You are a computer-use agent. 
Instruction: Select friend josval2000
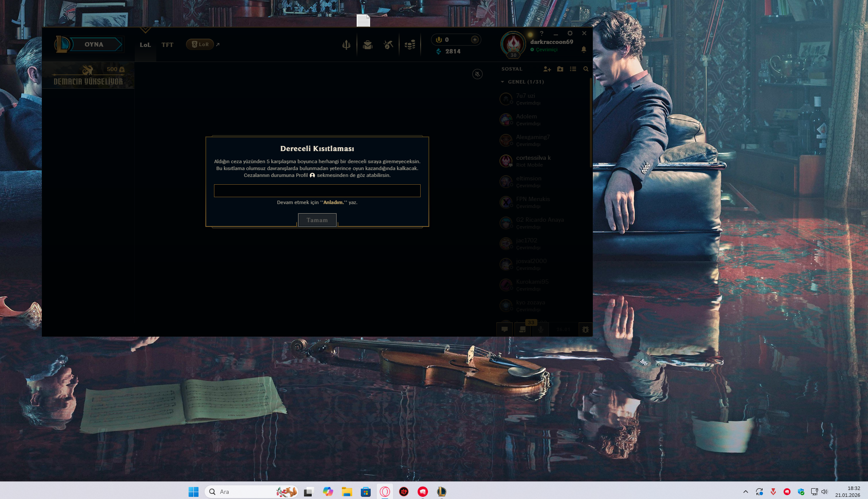(x=543, y=264)
